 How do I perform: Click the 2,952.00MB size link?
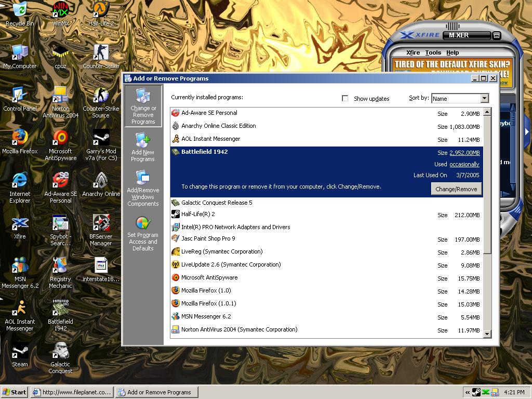[x=464, y=153]
